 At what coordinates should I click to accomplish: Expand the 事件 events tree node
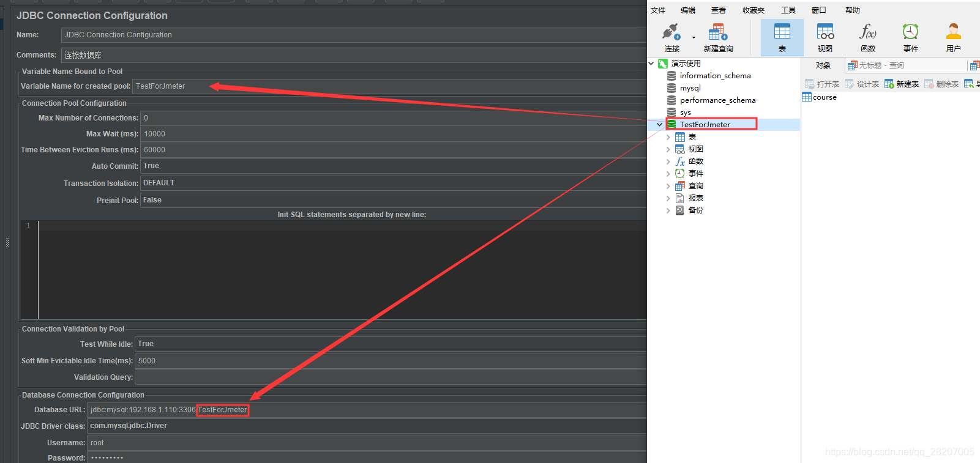tap(668, 174)
